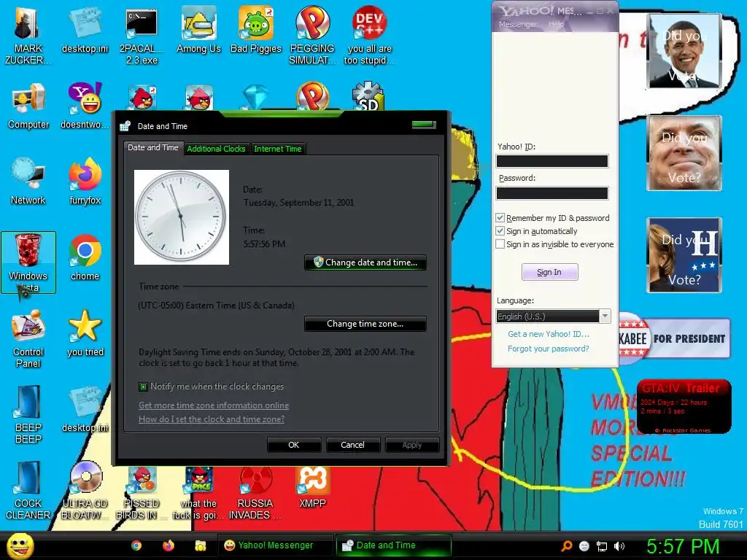Focus the Password input field
The height and width of the screenshot is (560, 747).
point(552,192)
